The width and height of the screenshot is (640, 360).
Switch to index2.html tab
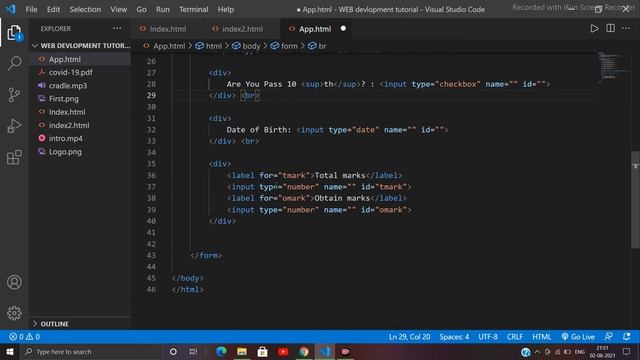click(x=242, y=29)
